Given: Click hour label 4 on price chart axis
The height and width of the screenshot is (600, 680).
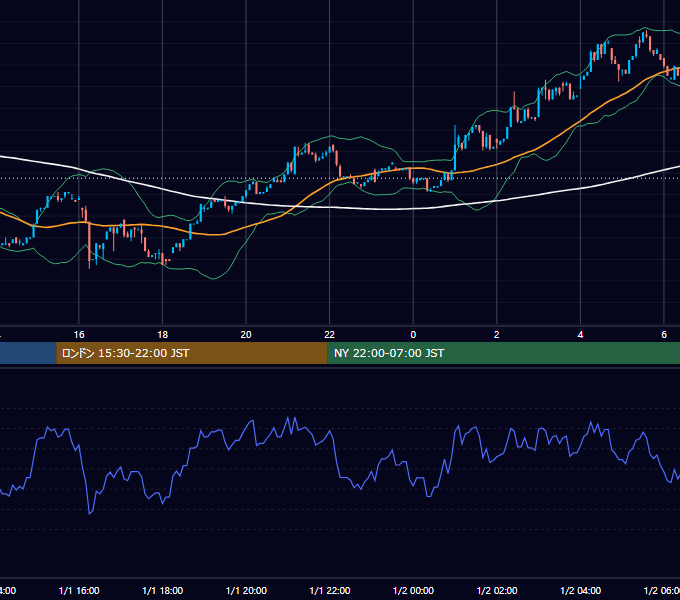Looking at the screenshot, I should tap(580, 335).
